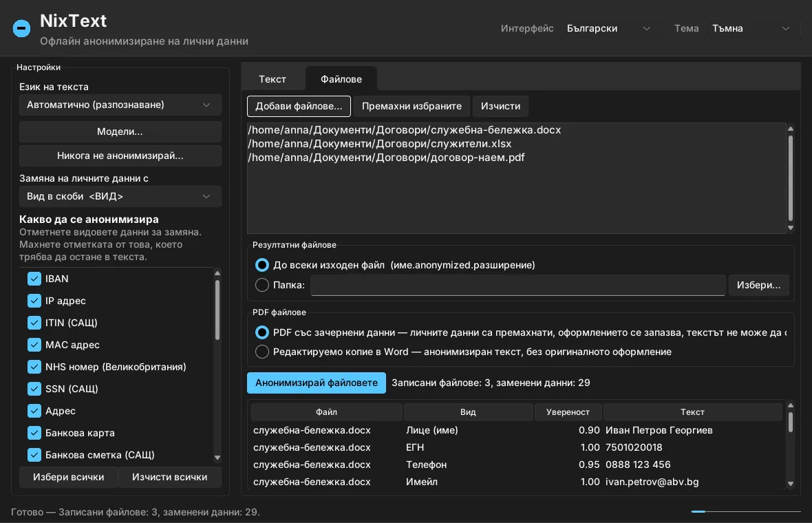Click Изчисти всички button

click(170, 477)
